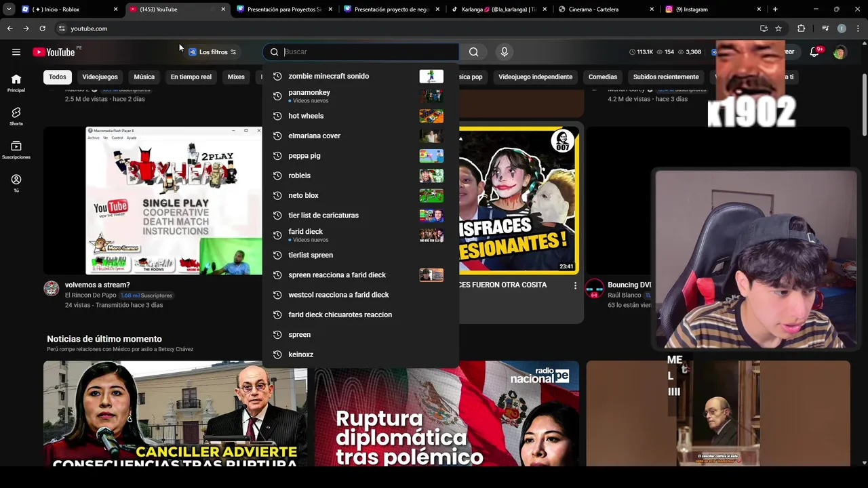The width and height of the screenshot is (868, 488).
Task: Close the Cinerama - Cartelera tab
Action: click(x=652, y=9)
